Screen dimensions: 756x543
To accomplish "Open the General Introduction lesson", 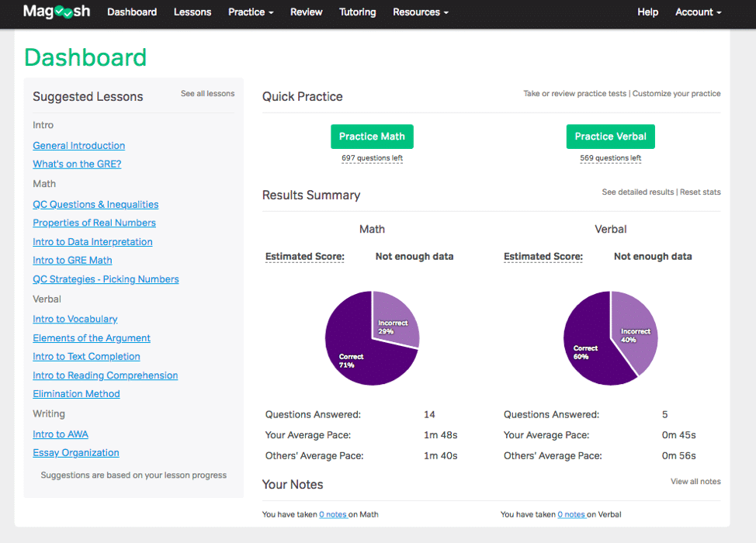I will click(78, 146).
